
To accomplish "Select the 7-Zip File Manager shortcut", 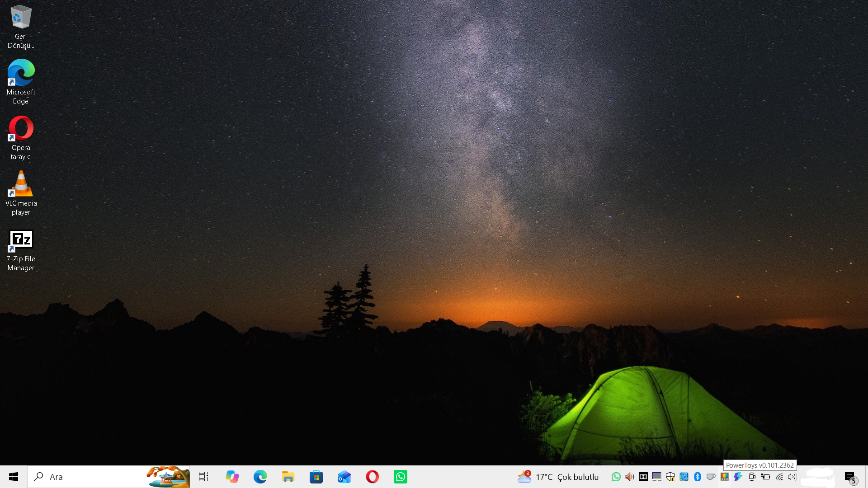I will (x=21, y=251).
